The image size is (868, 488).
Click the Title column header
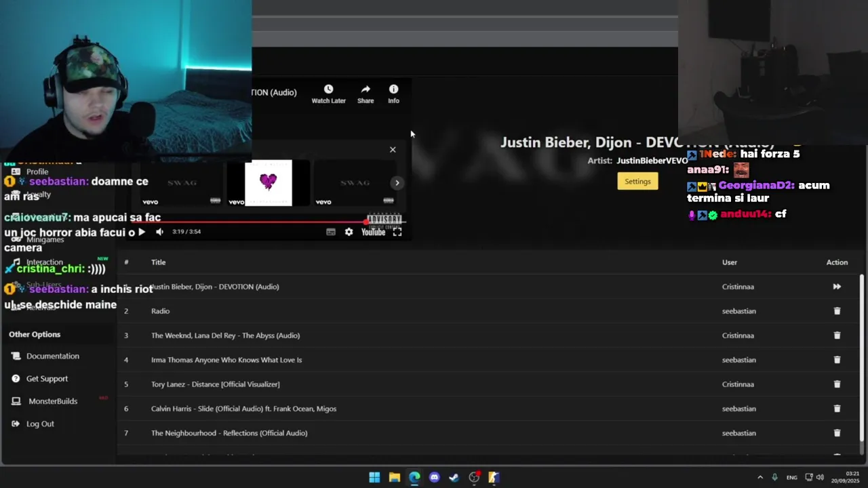(158, 262)
